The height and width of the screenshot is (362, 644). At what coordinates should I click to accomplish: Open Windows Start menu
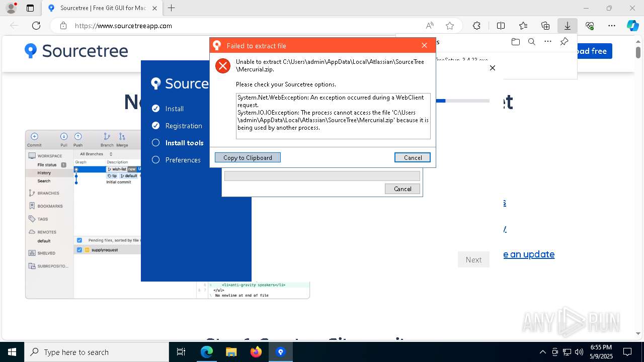click(12, 352)
